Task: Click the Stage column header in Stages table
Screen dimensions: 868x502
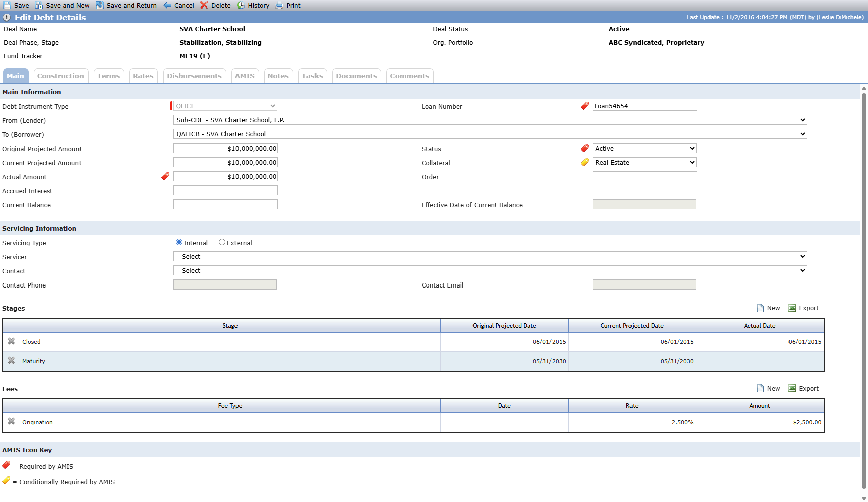Action: [230, 326]
